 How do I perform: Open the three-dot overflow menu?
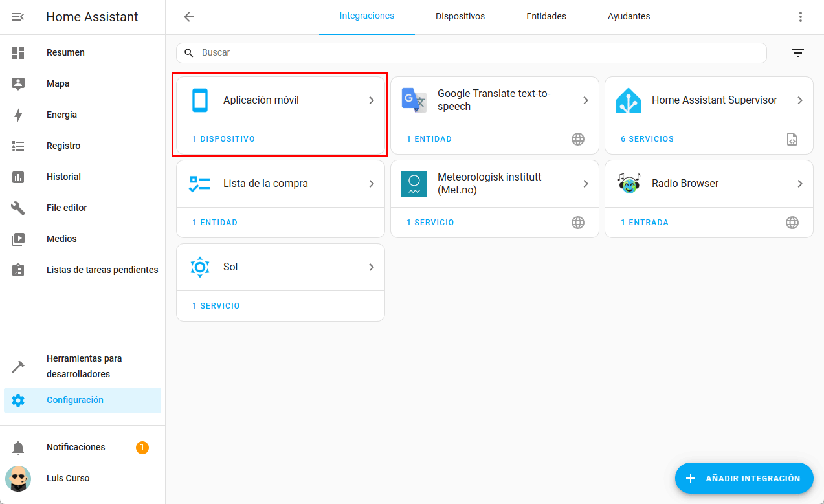(x=801, y=17)
